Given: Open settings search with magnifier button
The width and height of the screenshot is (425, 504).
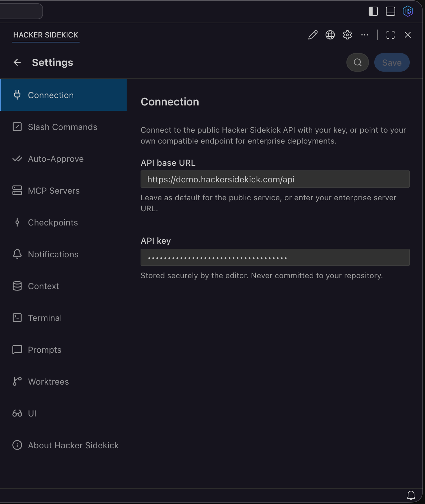Looking at the screenshot, I should (x=358, y=62).
